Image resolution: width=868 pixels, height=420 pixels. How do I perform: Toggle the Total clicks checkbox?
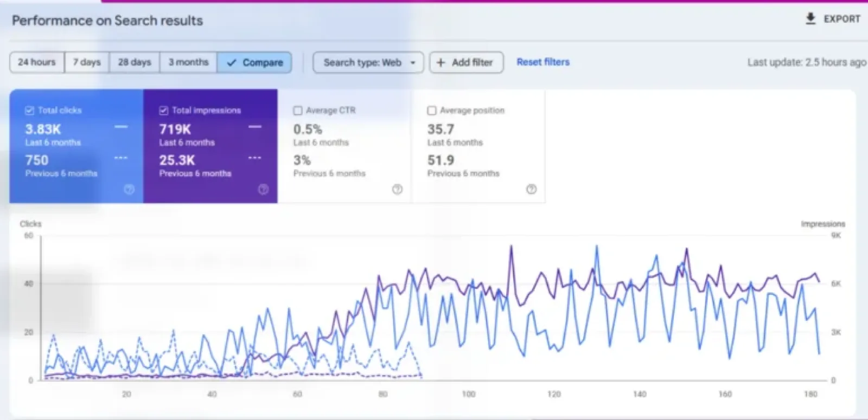pos(29,111)
